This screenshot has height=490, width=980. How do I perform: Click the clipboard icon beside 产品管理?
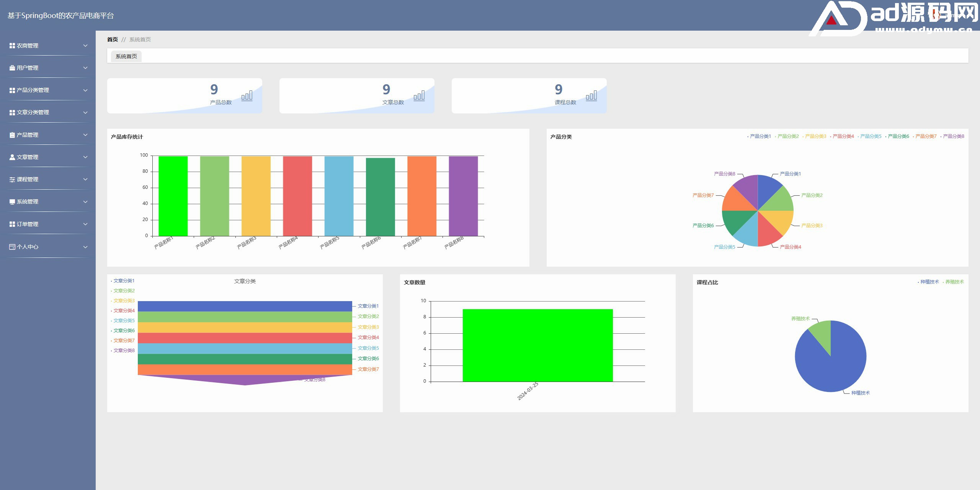point(12,135)
